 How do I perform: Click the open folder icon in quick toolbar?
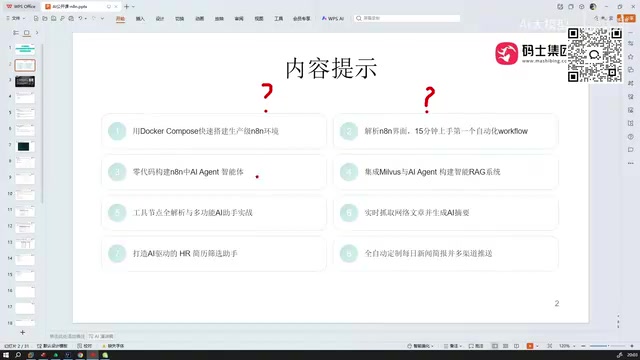(45, 18)
